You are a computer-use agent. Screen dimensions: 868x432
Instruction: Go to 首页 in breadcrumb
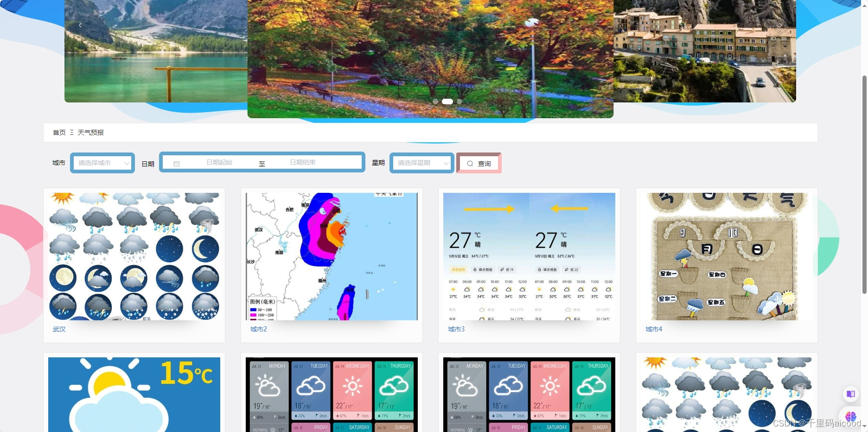(x=59, y=133)
